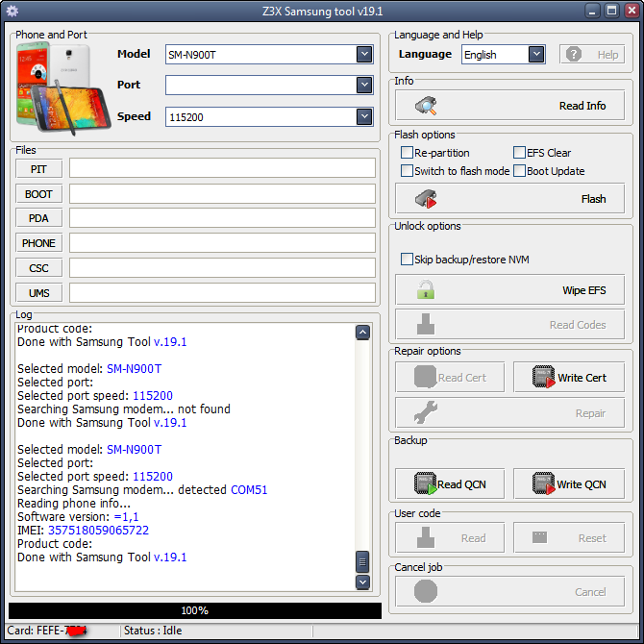The height and width of the screenshot is (644, 644).
Task: Open the Language dropdown
Action: click(x=536, y=54)
